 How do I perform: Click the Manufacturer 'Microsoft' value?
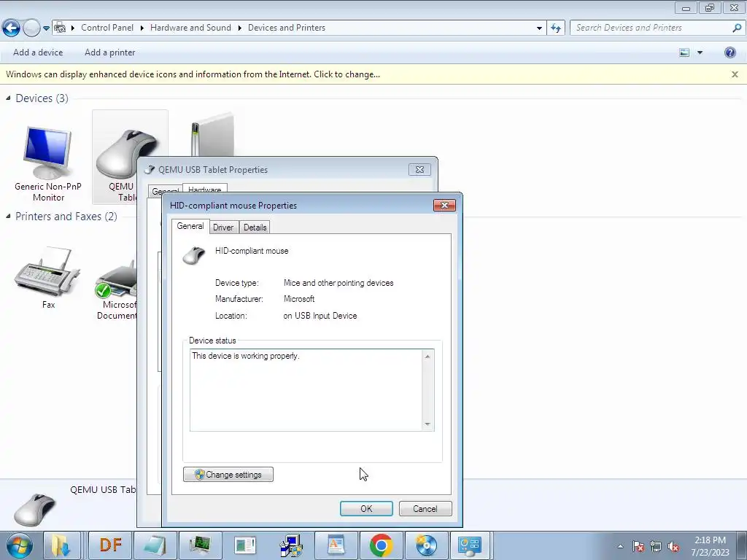coord(299,299)
